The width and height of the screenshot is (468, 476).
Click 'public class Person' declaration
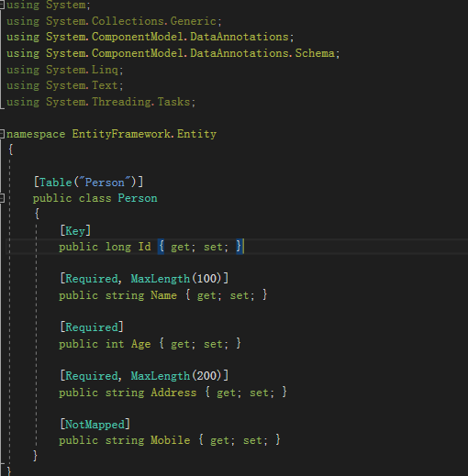[x=95, y=198]
